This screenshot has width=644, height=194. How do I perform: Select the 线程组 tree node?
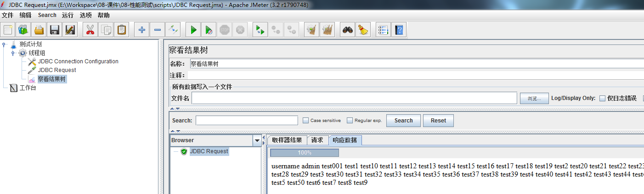coord(37,53)
